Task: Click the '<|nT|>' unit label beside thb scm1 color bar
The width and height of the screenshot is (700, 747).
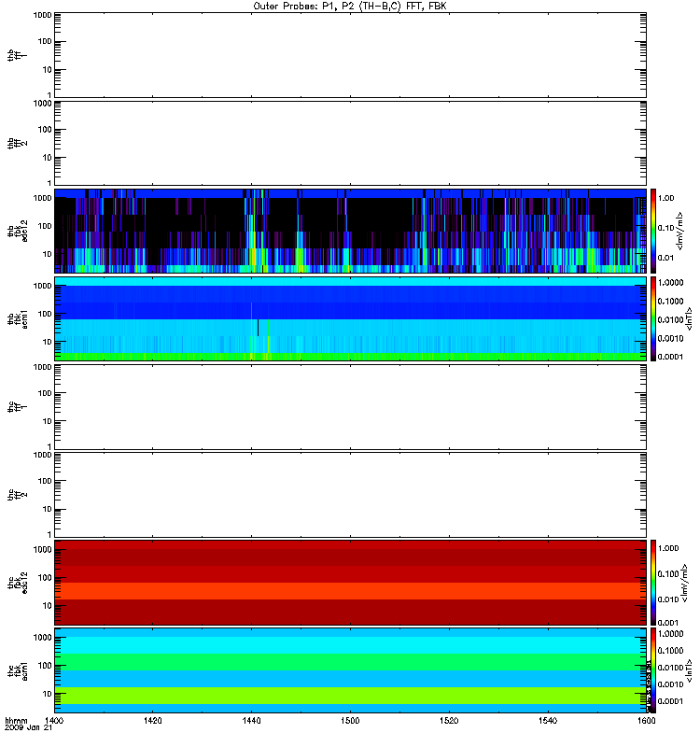Action: click(689, 318)
